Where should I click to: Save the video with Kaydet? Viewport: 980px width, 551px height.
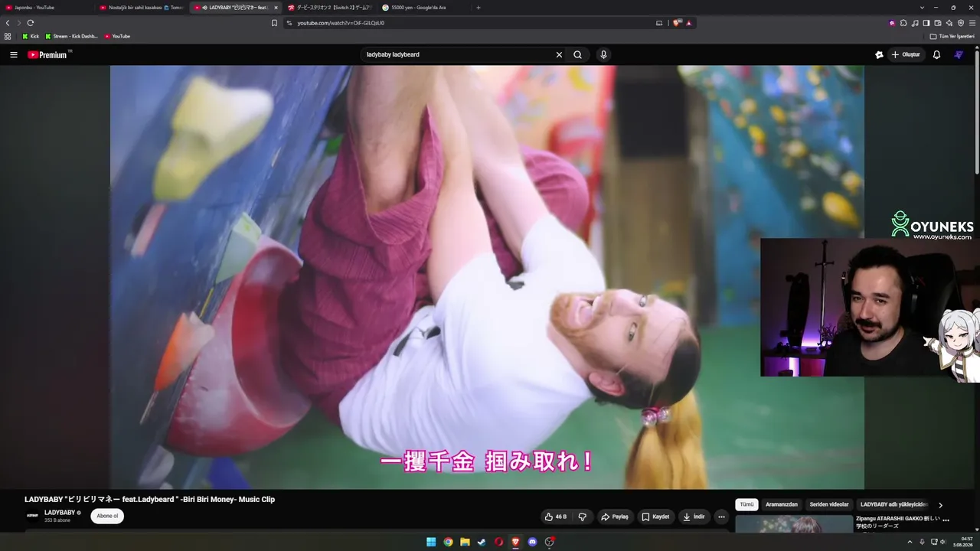click(655, 517)
